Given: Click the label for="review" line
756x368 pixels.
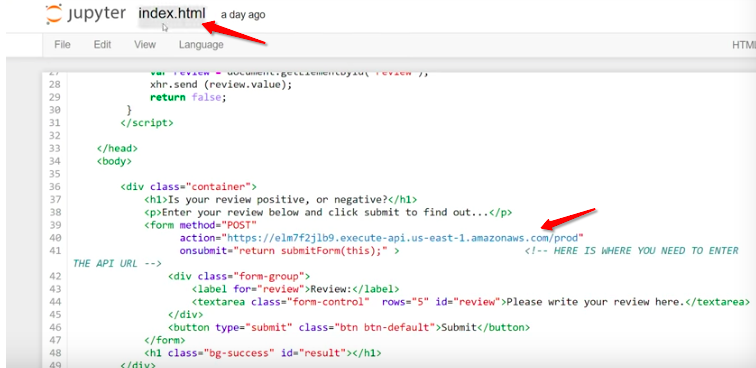Looking at the screenshot, I should pos(296,289).
